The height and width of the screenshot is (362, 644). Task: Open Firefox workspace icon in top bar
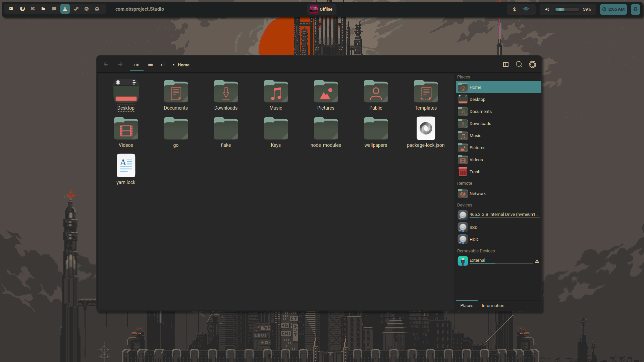pos(22,9)
